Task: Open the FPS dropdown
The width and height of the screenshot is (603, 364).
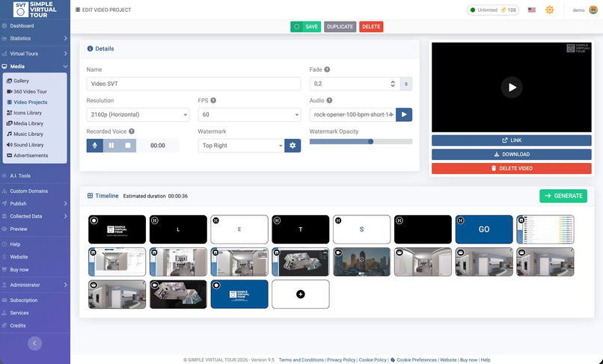Action: [x=249, y=114]
